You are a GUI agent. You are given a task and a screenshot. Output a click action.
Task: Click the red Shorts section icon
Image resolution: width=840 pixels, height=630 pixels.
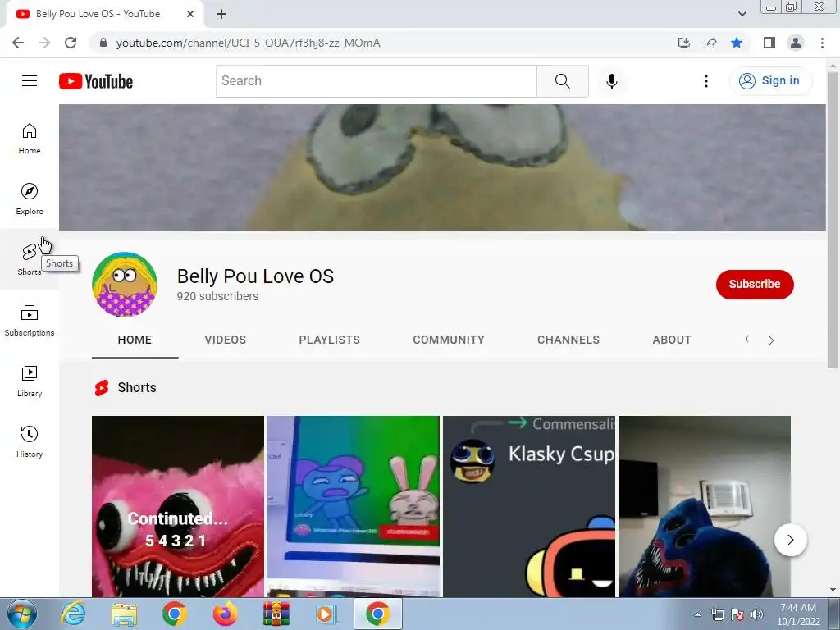tap(102, 387)
